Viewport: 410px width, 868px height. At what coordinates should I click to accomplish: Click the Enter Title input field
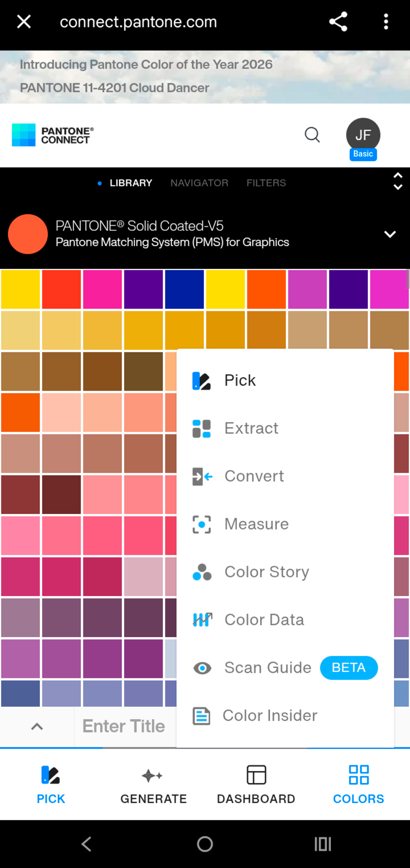123,726
